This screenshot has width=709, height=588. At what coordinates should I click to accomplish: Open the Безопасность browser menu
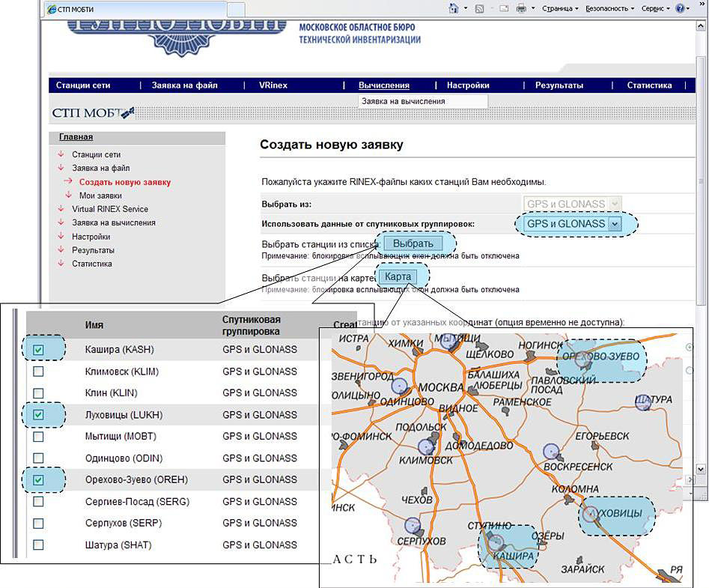click(x=610, y=8)
